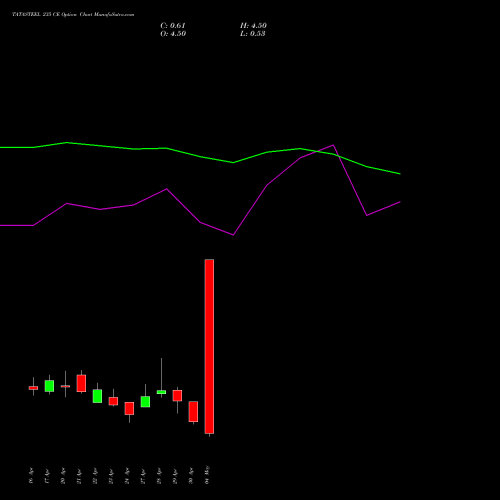Select the high value 'H: 4.50'

point(253,26)
